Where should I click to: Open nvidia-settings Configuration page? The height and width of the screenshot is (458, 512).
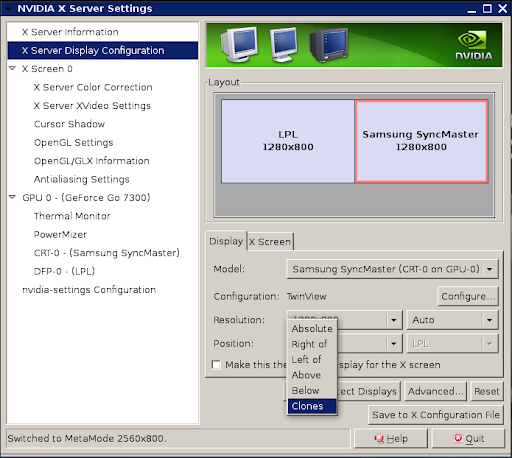(x=89, y=290)
